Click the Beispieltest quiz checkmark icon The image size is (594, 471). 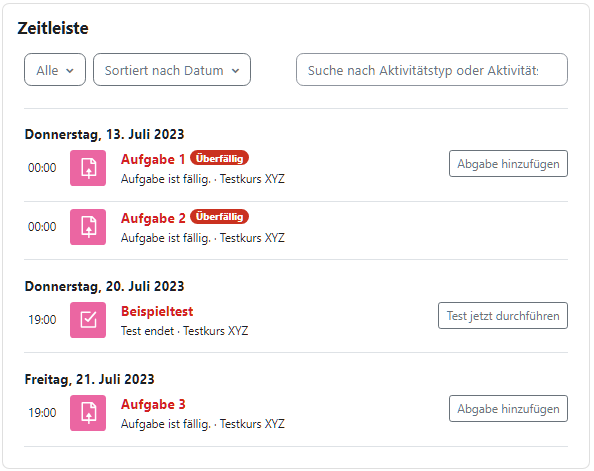pos(88,320)
